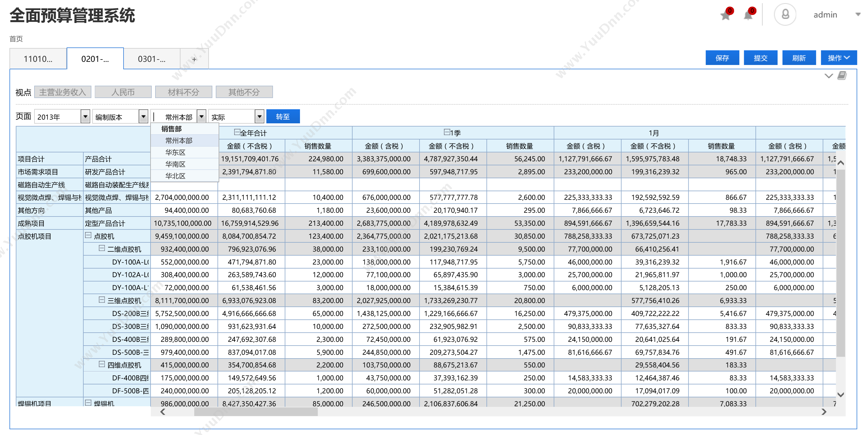Select the 其他方向 row header

coord(49,210)
